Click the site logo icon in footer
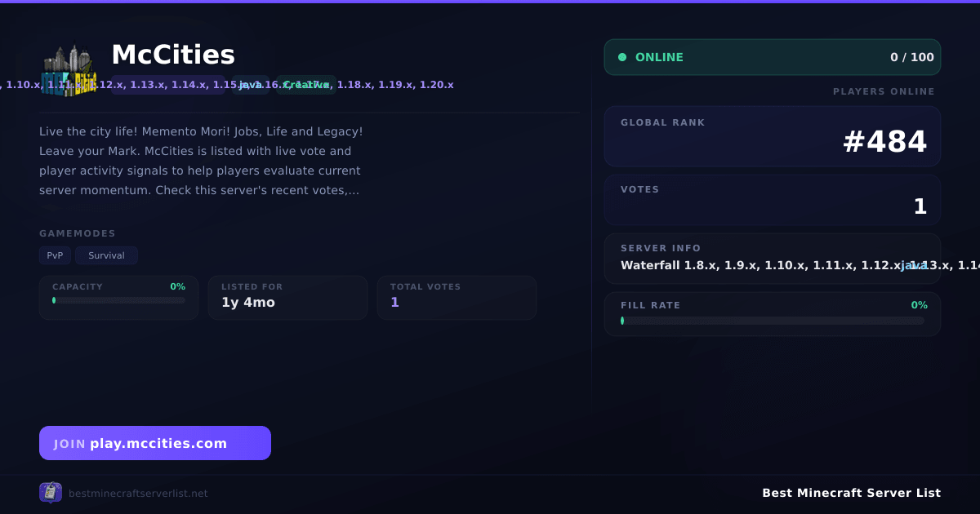 [51, 493]
